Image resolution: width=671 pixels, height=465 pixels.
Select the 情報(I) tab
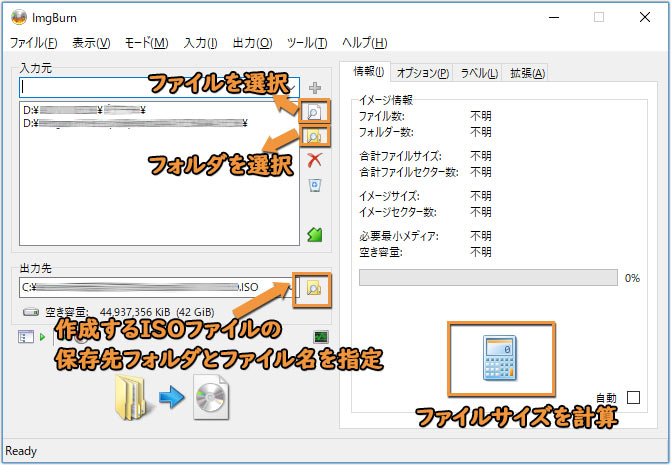368,72
